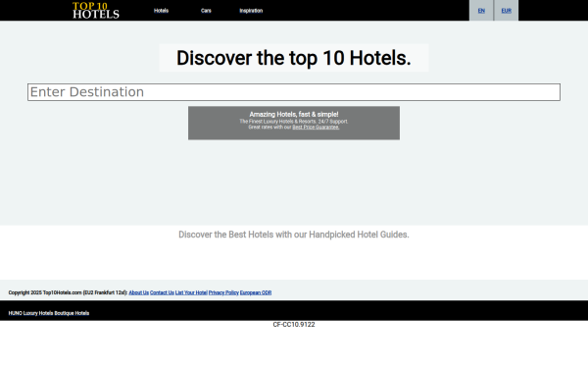Open the EN language selector
This screenshot has width=588, height=368.
[x=481, y=11]
